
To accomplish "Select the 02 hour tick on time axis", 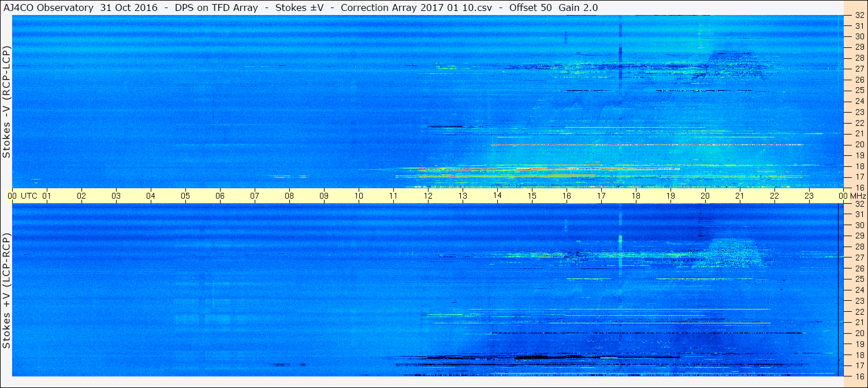I will tap(81, 196).
